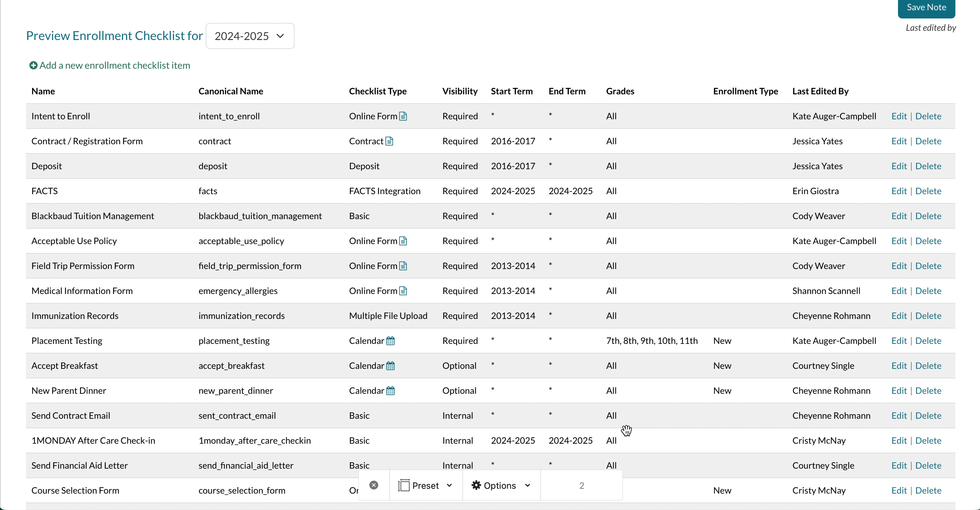Viewport: 980px width, 510px height.
Task: Click the number field in floating toolbar
Action: click(581, 486)
